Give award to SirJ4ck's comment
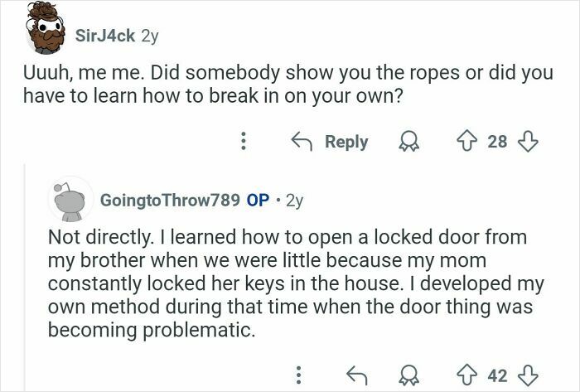Image resolution: width=580 pixels, height=392 pixels. tap(408, 142)
